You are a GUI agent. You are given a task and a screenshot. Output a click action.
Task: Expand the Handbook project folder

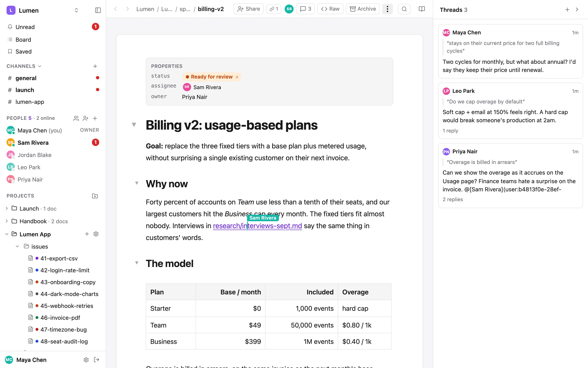pyautogui.click(x=7, y=221)
